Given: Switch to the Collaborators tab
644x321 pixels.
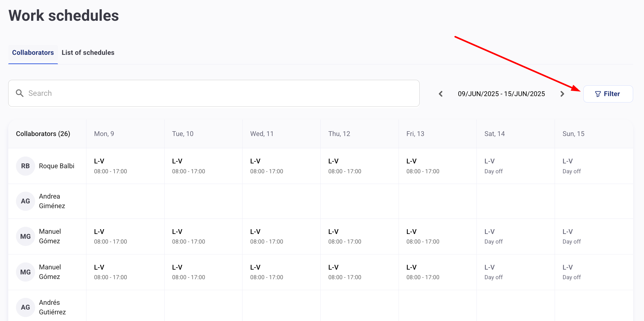Looking at the screenshot, I should coord(33,52).
